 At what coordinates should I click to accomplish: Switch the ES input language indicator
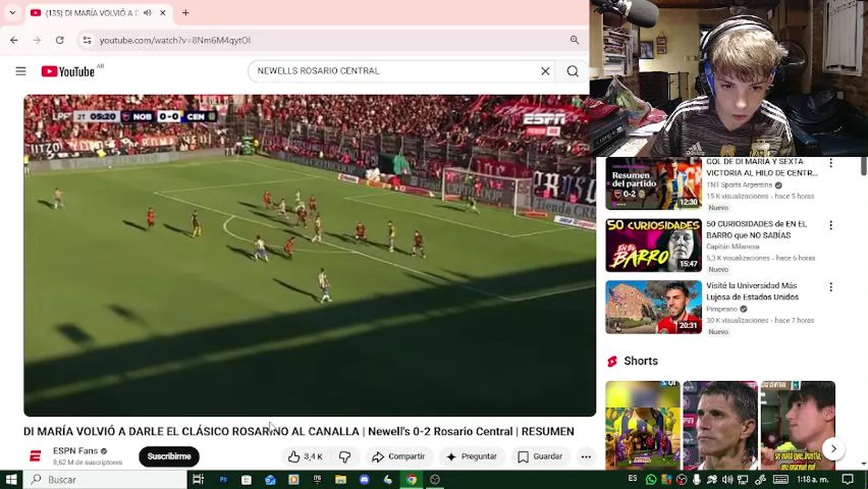[633, 479]
